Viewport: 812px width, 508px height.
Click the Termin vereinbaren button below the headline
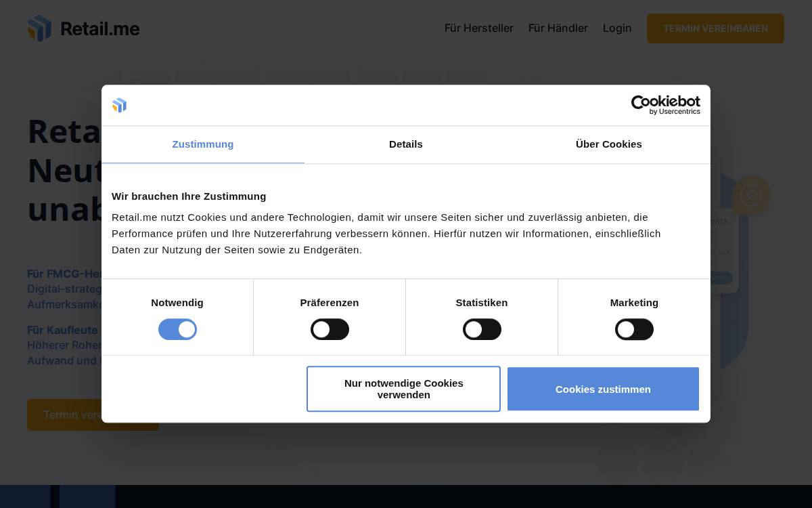click(93, 415)
